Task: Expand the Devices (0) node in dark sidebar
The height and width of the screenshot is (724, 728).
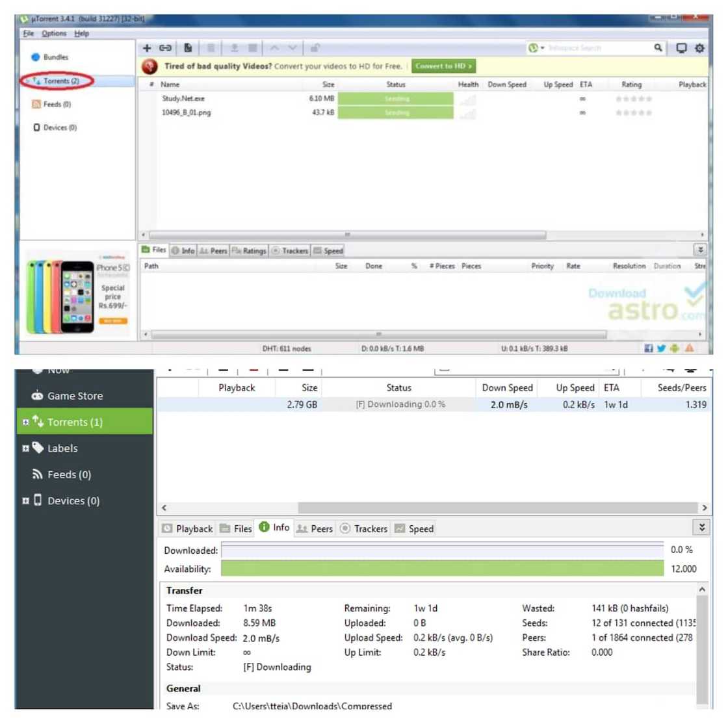Action: [x=26, y=501]
